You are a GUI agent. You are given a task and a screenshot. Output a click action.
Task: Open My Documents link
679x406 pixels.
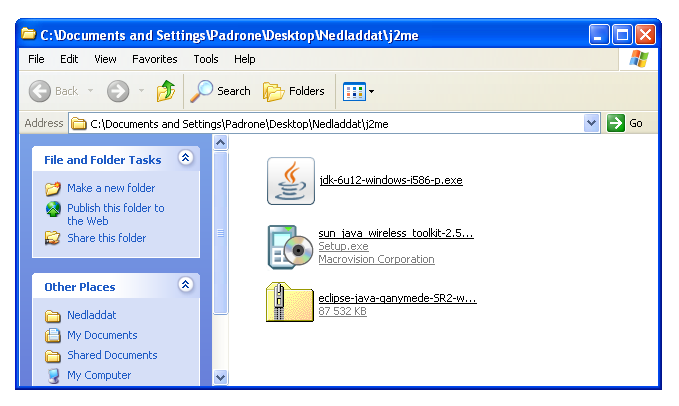102,335
